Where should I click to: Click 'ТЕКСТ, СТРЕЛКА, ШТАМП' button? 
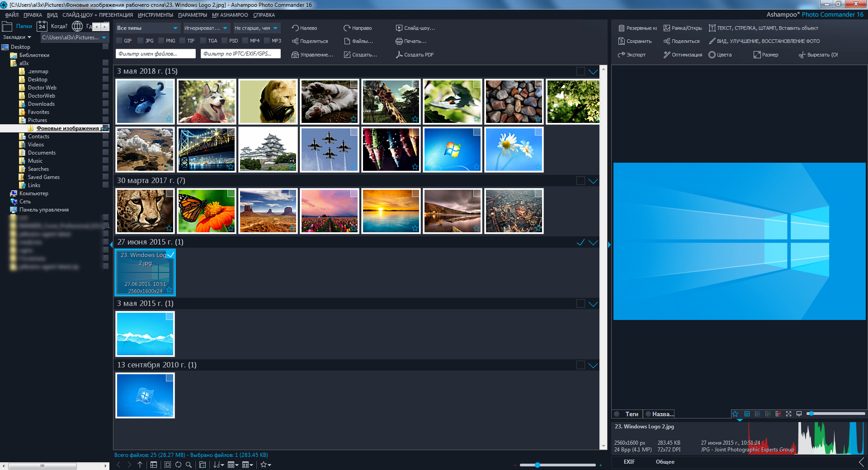(x=763, y=28)
